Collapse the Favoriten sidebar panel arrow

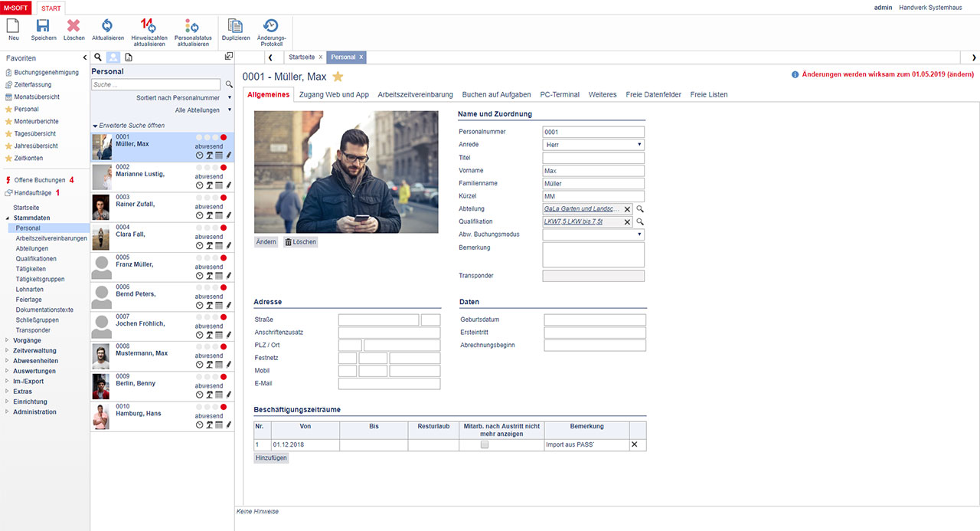(85, 58)
